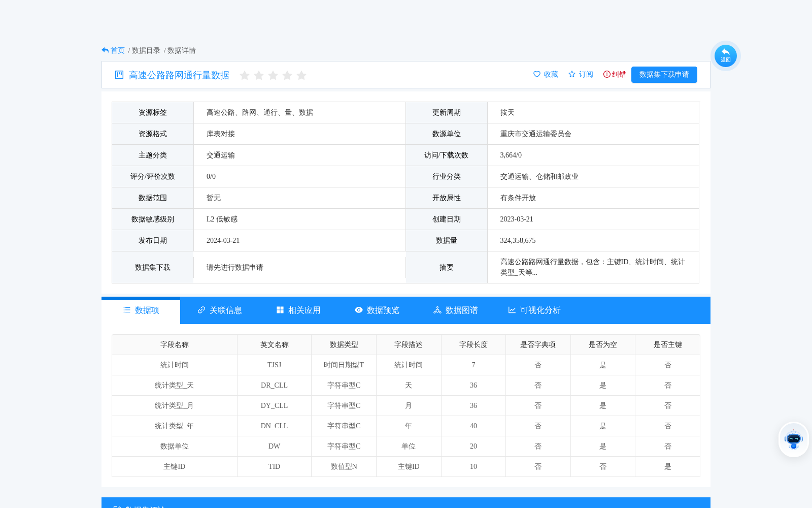Select the DN_CLL cell
812x508 pixels.
click(275, 426)
